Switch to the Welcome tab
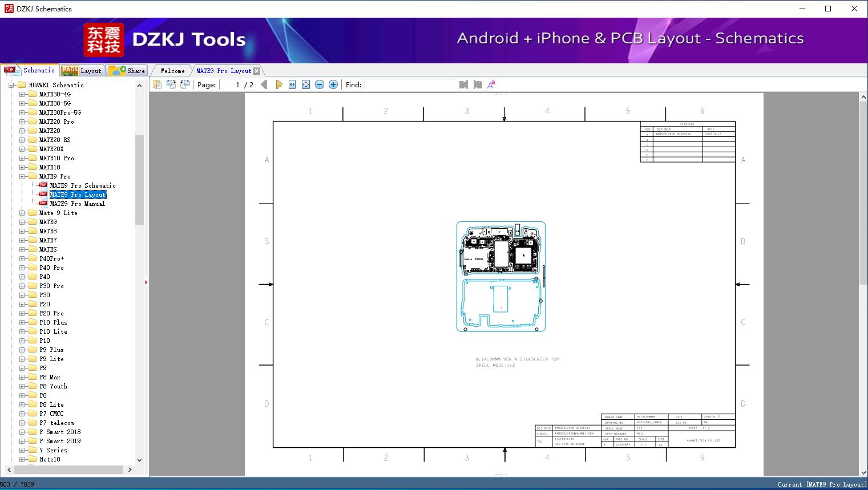The width and height of the screenshot is (868, 490). point(172,71)
